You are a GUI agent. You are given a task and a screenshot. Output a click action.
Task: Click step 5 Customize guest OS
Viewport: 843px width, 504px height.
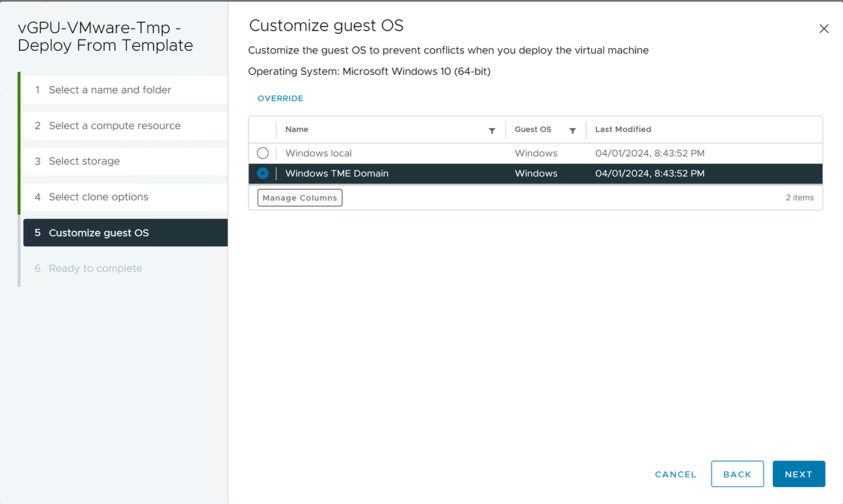99,233
